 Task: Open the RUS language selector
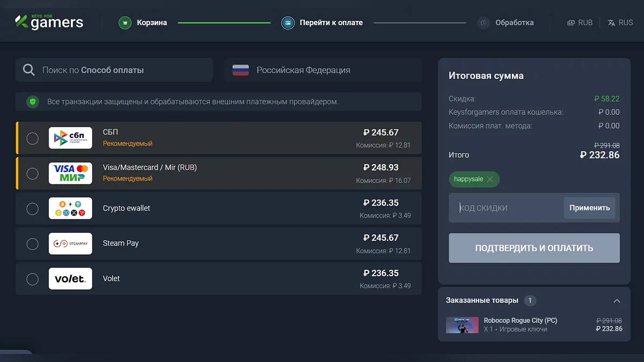(x=620, y=23)
